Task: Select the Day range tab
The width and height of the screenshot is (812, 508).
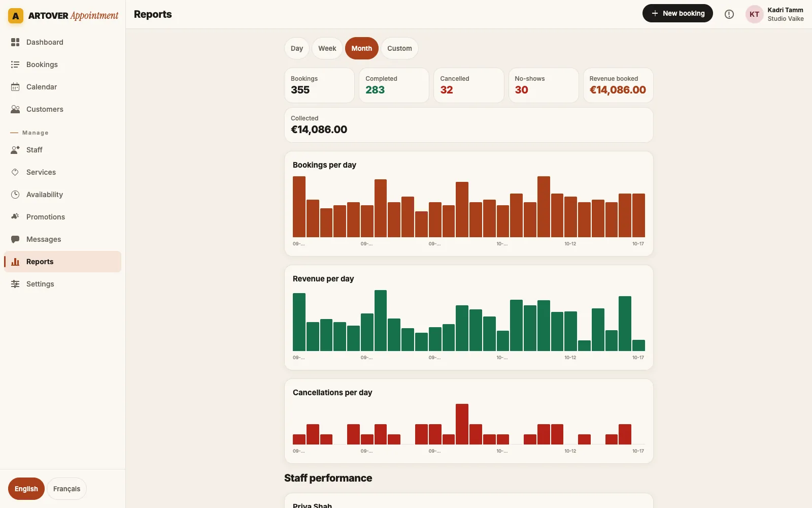Action: coord(297,48)
